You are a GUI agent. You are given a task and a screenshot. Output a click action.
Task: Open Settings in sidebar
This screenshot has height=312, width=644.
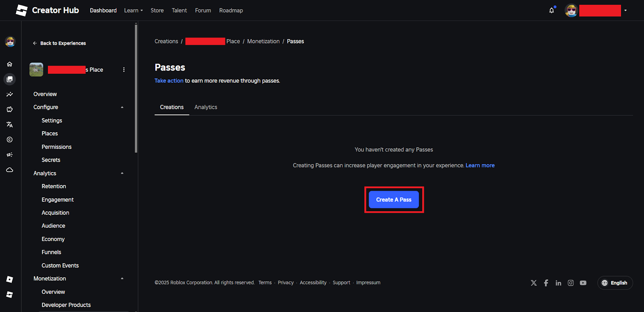pos(52,121)
